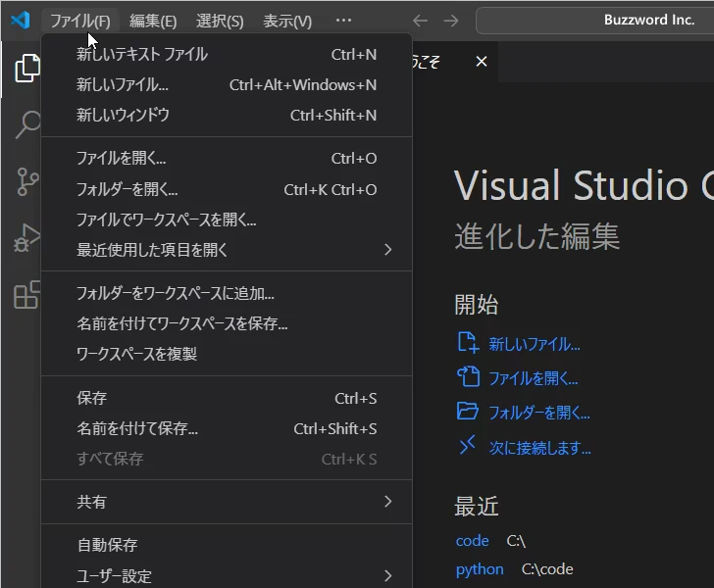The image size is (714, 588).
Task: Choose 新しいウィンドウ menu item
Action: tap(227, 115)
